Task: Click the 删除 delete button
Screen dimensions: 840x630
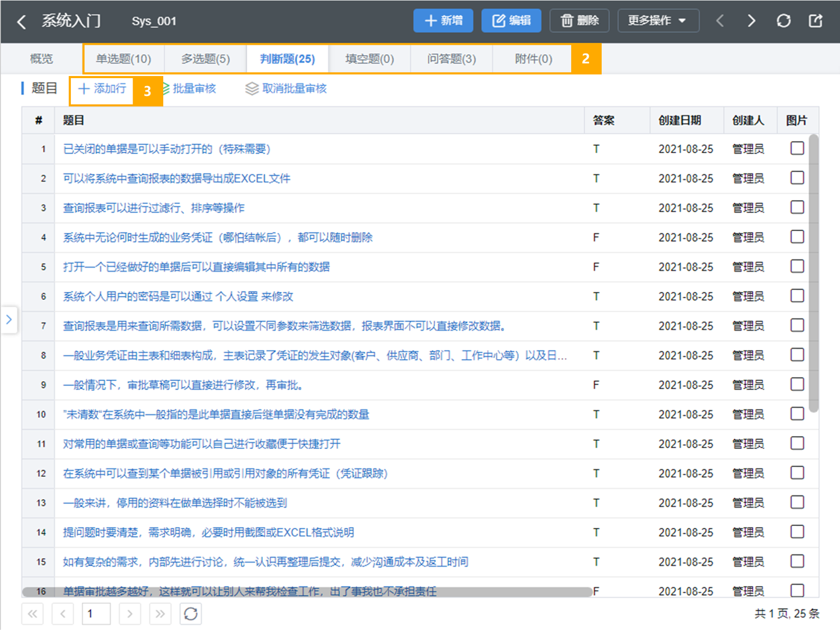Action: click(x=580, y=21)
